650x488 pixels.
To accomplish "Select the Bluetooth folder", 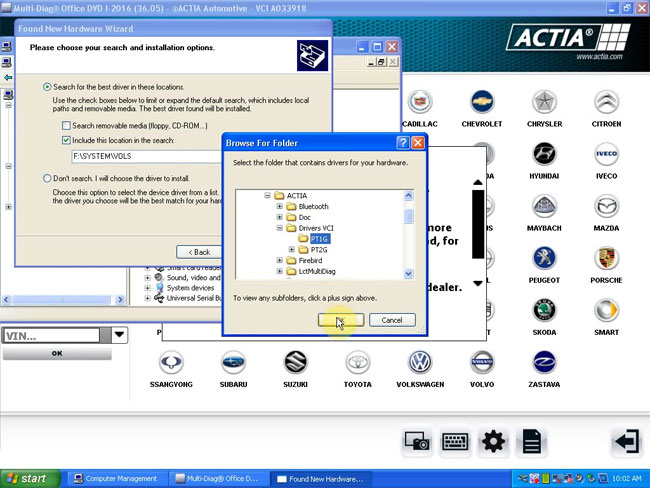I will click(313, 206).
